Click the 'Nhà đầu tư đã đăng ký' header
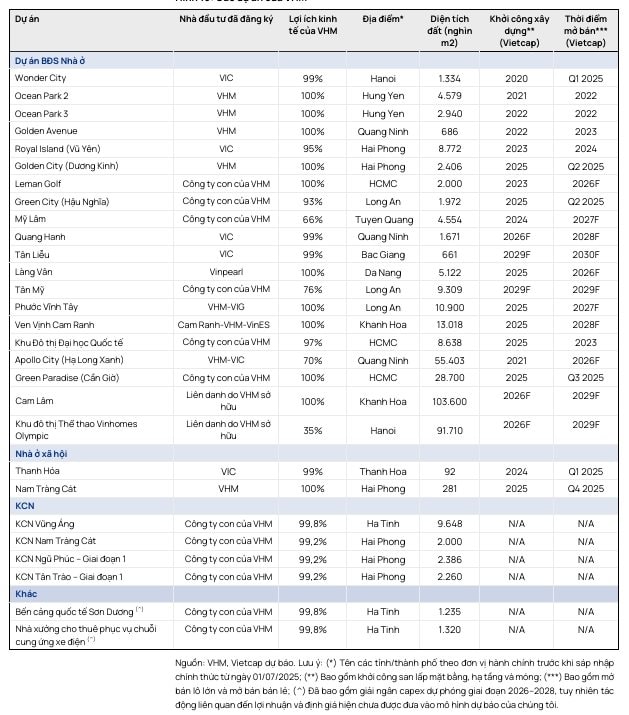Image resolution: width=629 pixels, height=715 pixels. [x=225, y=18]
